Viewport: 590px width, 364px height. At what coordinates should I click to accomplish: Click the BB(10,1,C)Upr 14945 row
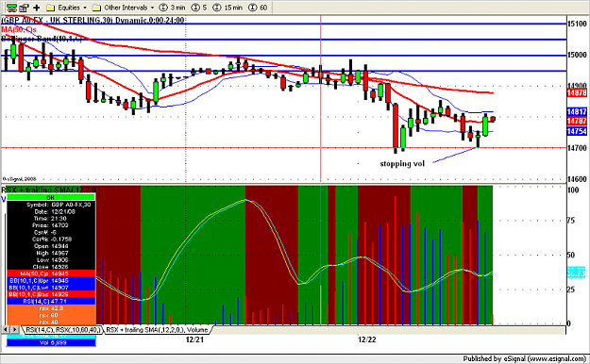(51, 280)
